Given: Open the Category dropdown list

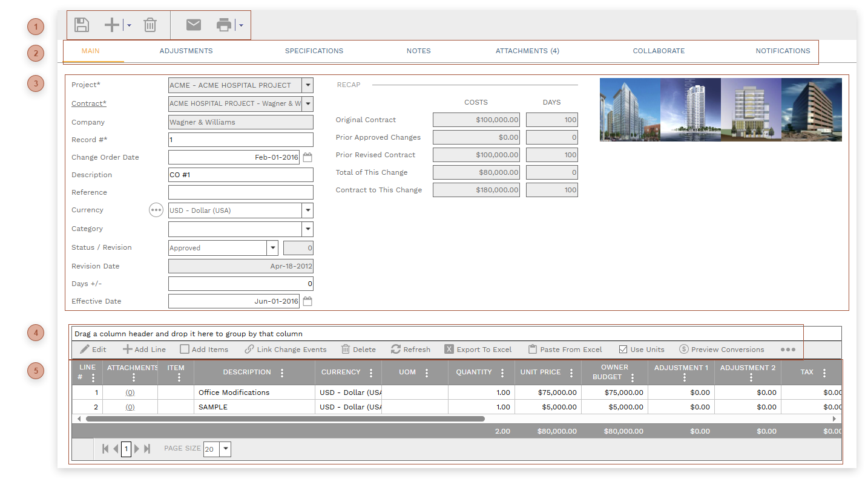Looking at the screenshot, I should 307,229.
